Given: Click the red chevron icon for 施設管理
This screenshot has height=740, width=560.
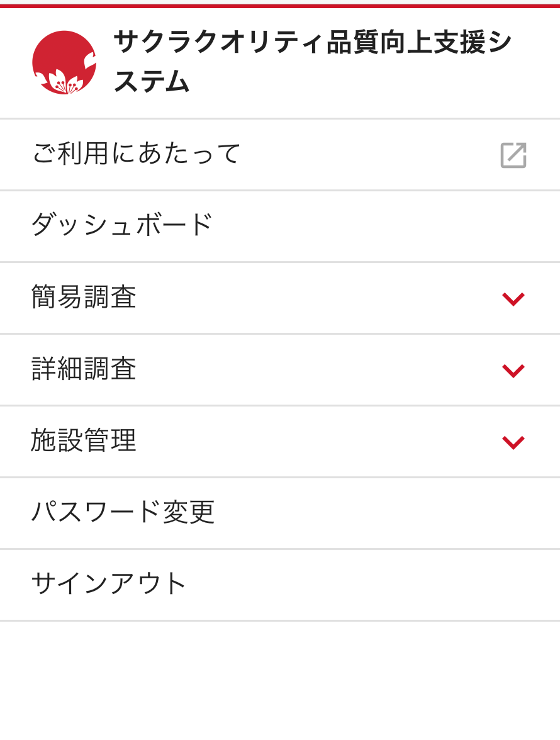Looking at the screenshot, I should (513, 442).
